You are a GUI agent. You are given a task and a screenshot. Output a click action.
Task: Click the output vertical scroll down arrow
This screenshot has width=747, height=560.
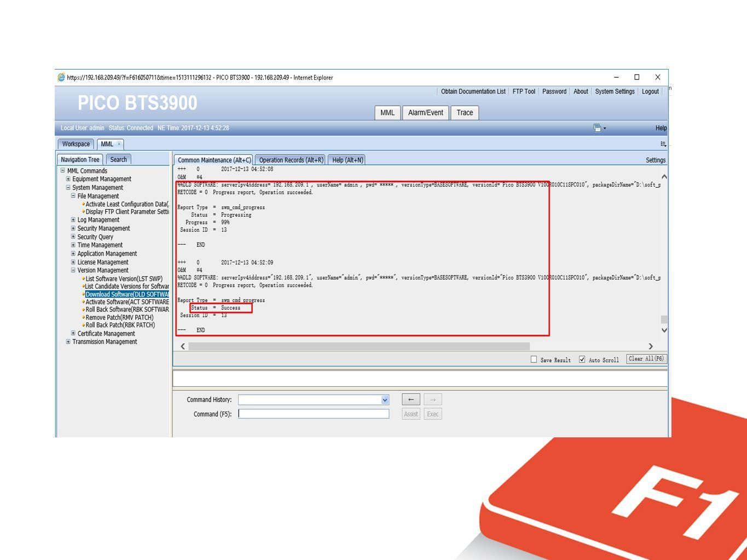(664, 330)
